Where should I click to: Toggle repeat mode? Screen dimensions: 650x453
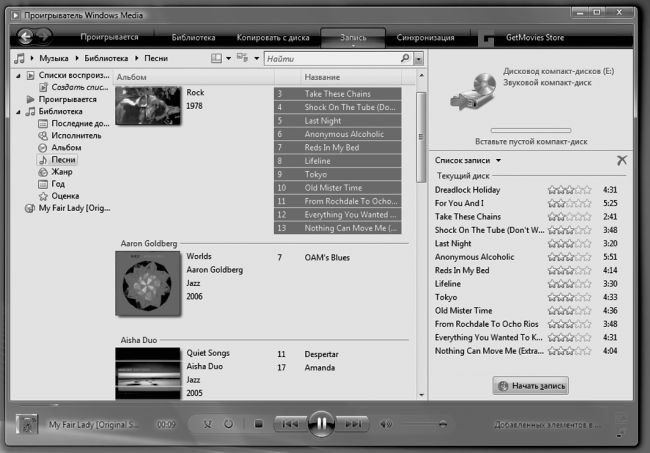[x=229, y=424]
